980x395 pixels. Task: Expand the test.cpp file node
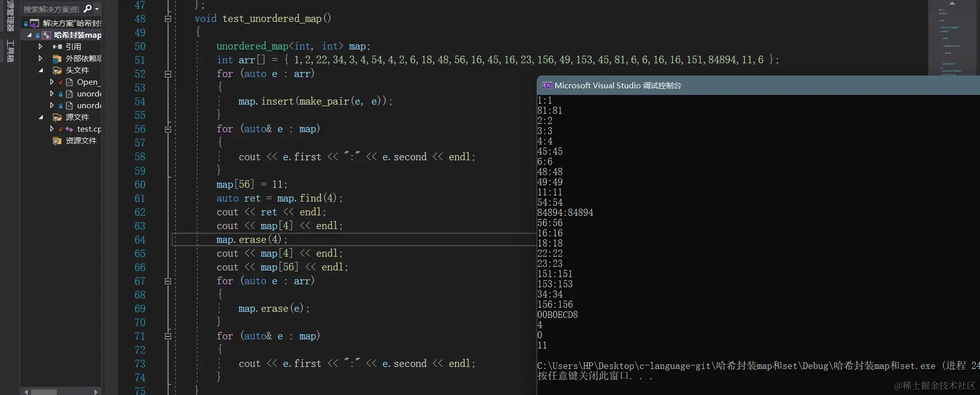pyautogui.click(x=52, y=129)
